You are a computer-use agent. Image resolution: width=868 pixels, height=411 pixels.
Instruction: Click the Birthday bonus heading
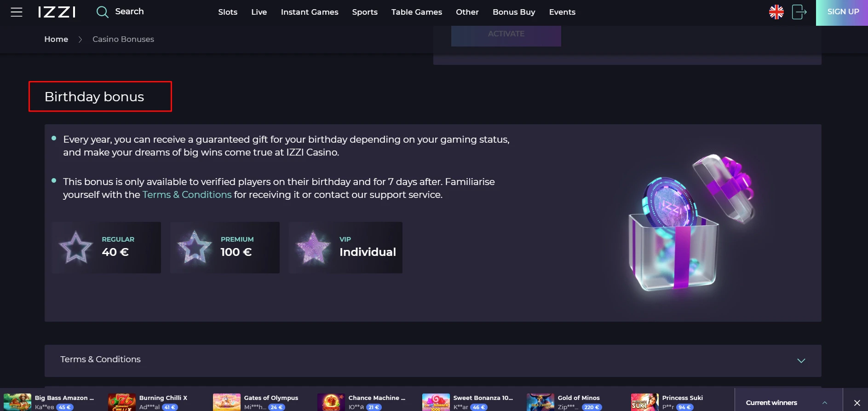tap(94, 97)
